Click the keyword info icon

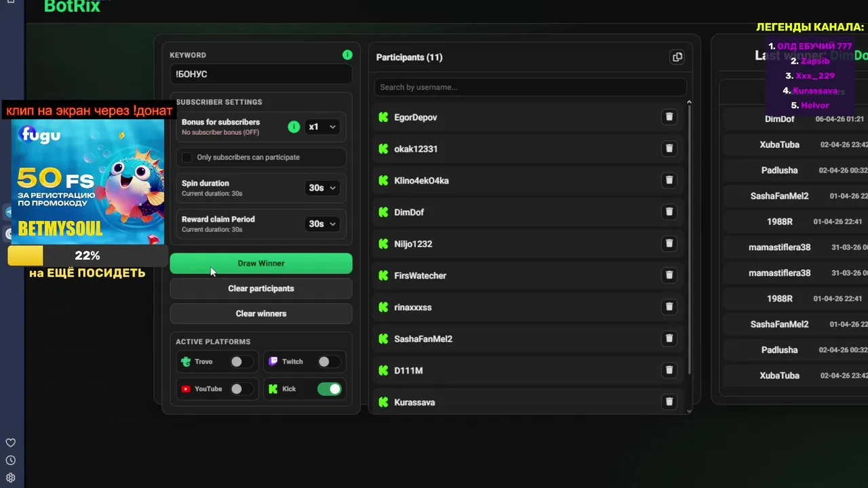(347, 55)
